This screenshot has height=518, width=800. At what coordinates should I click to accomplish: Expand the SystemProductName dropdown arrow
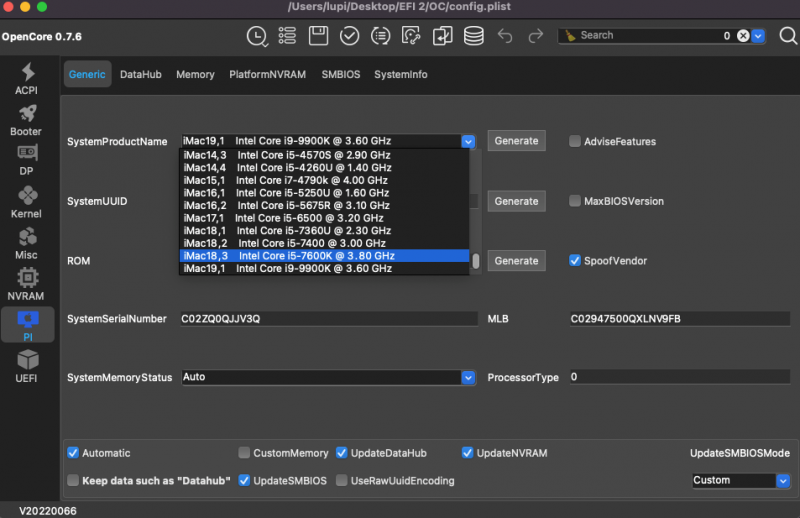468,142
